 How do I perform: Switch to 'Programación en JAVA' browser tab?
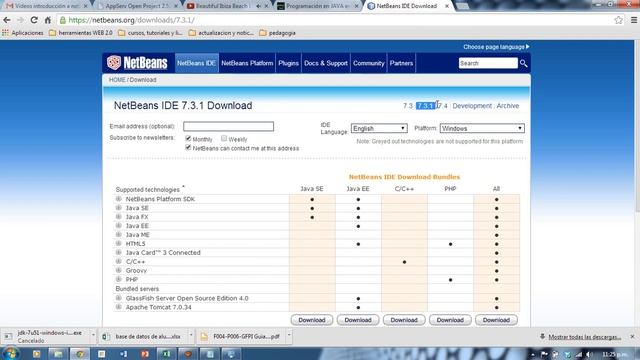coord(317,6)
